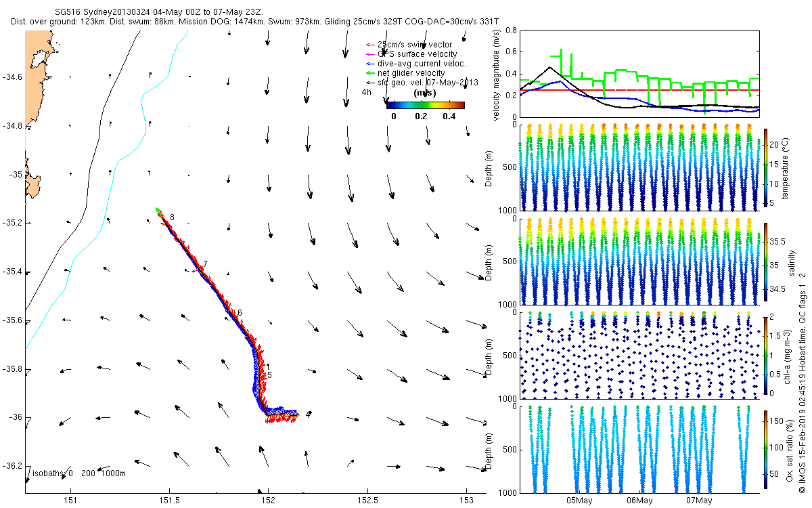
Task: Click 'Depth (m)' label of chl-a panel
Action: (x=490, y=355)
